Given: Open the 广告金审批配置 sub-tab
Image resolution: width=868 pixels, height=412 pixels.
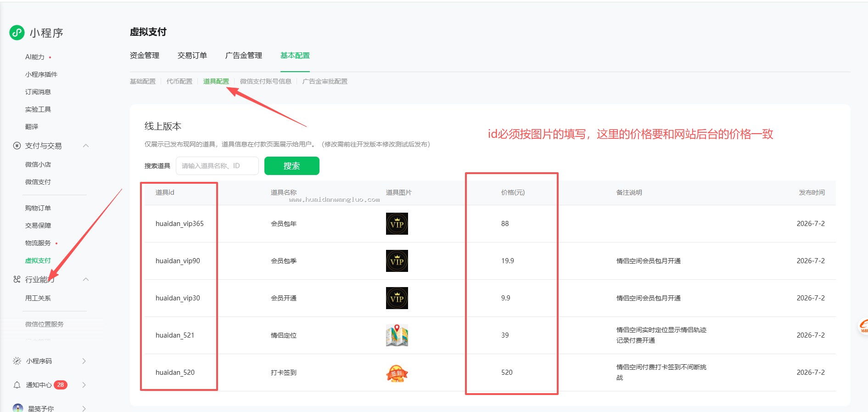Looking at the screenshot, I should click(325, 81).
